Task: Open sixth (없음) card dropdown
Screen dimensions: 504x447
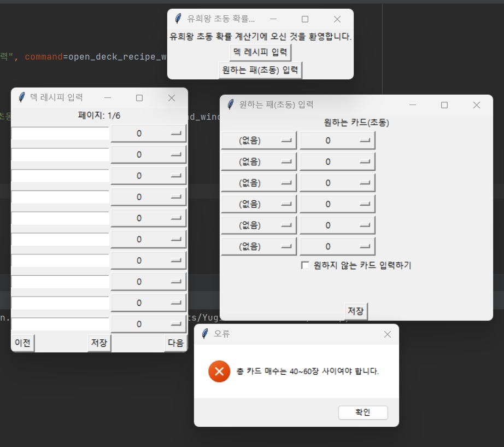Action: click(259, 247)
